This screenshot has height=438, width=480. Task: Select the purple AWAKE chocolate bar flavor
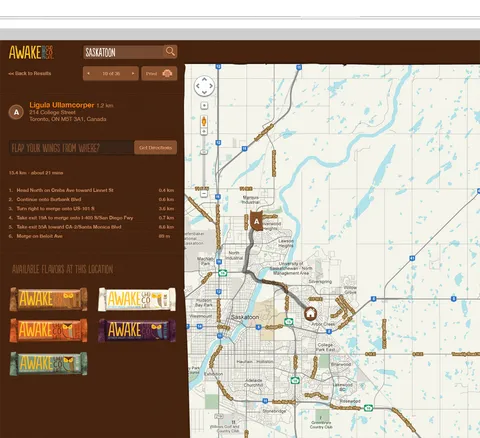(137, 330)
